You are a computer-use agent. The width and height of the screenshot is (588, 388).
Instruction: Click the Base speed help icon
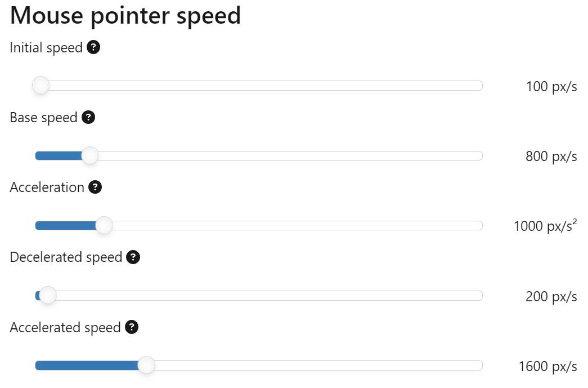89,117
